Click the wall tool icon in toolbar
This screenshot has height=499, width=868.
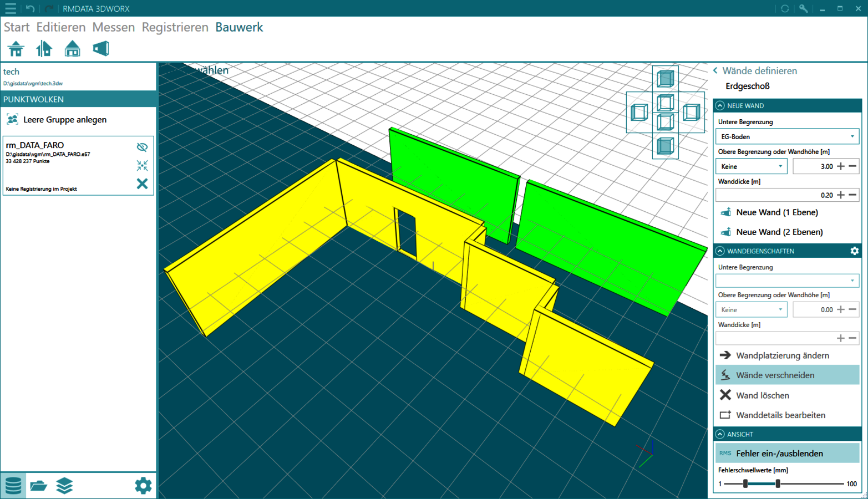click(100, 49)
